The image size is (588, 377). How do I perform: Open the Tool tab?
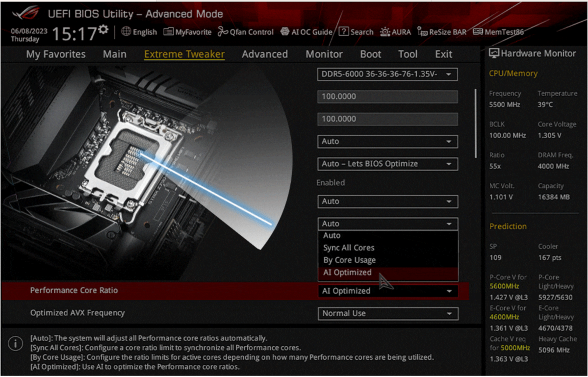click(408, 54)
